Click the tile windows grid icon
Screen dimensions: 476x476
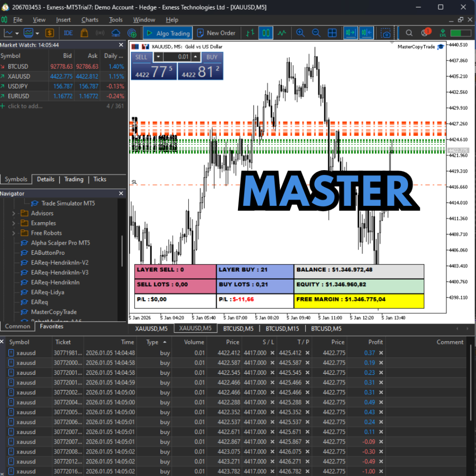[332, 33]
